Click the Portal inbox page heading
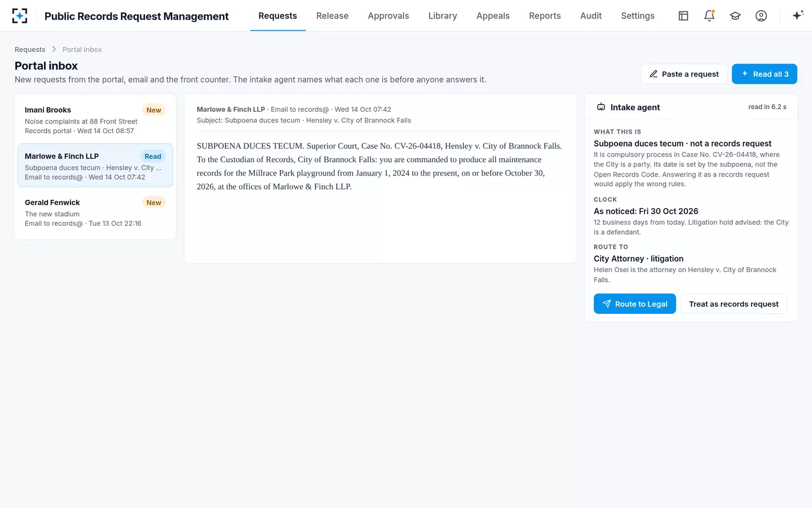812x508 pixels. pos(46,65)
